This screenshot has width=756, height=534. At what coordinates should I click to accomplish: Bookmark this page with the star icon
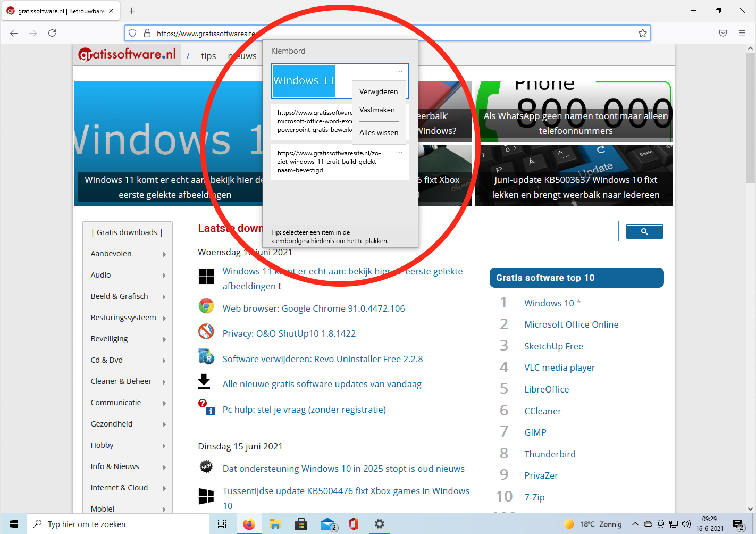[642, 33]
